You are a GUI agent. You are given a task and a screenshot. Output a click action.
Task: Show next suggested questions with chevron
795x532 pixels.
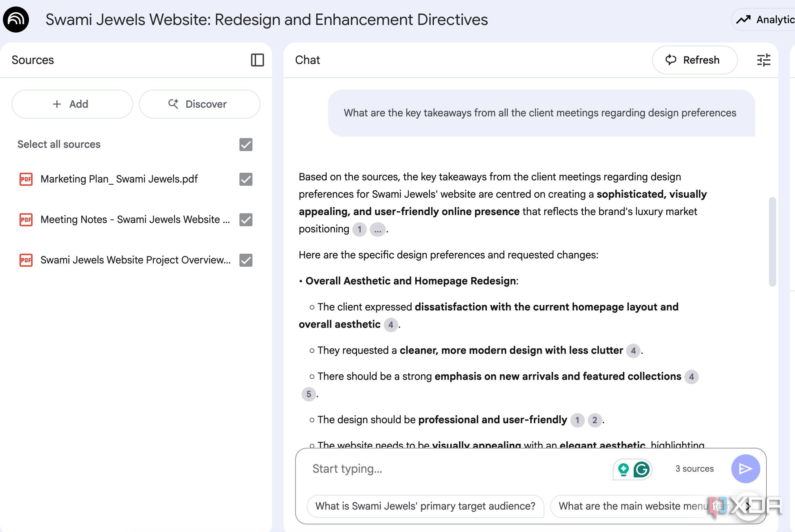click(748, 506)
